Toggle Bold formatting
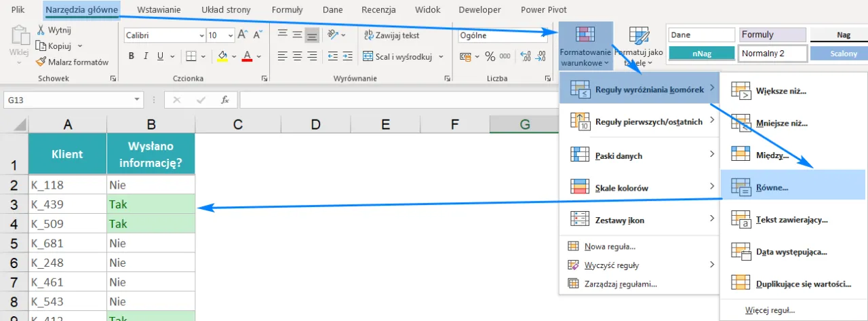The image size is (868, 321). click(131, 57)
